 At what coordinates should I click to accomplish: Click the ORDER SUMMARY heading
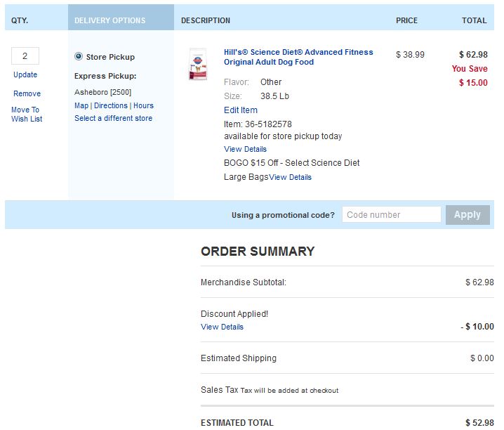point(258,252)
